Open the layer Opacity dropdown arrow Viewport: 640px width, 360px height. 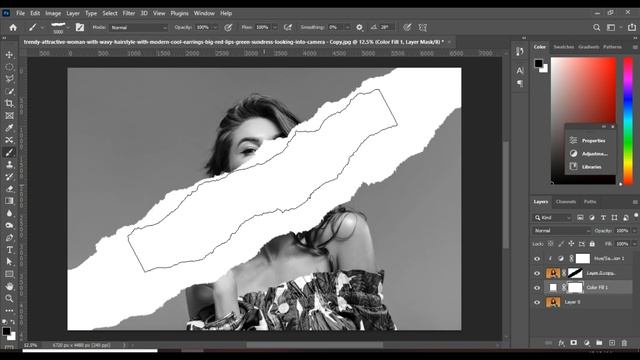[x=634, y=231]
